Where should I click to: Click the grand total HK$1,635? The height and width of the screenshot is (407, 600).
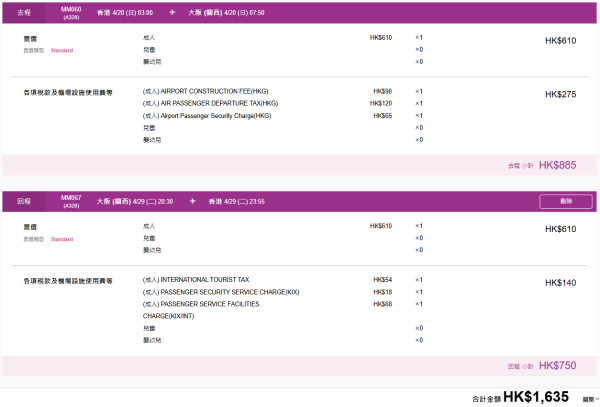tap(536, 397)
